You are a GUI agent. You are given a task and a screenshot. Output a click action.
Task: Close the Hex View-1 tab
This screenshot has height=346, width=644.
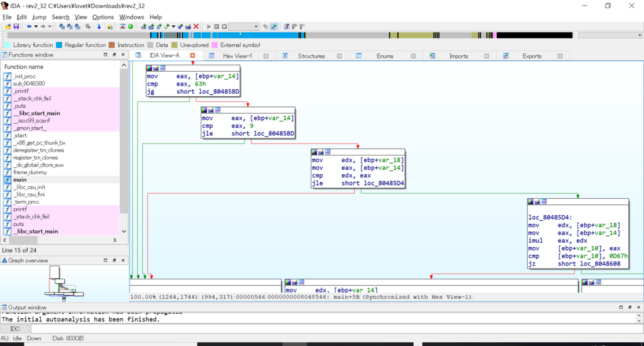(x=266, y=56)
